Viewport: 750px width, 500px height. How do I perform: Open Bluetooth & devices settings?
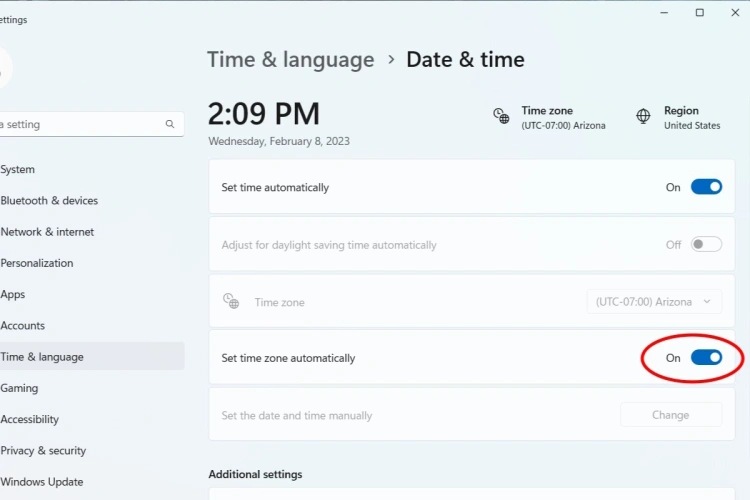point(50,200)
